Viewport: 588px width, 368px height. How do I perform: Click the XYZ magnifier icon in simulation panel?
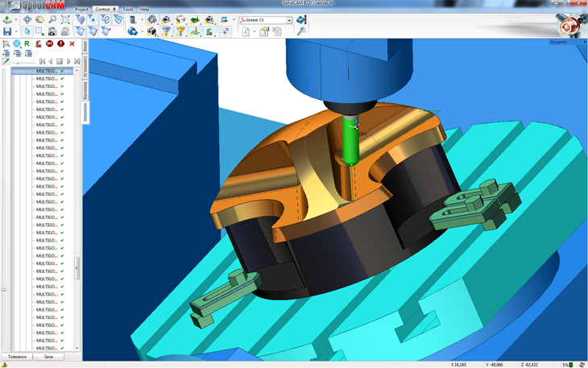tap(6, 43)
